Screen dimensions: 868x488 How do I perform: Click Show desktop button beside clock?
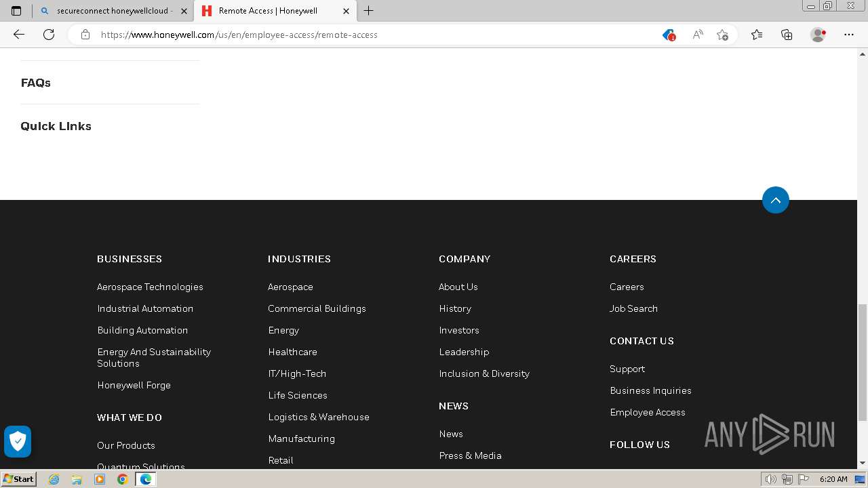pyautogui.click(x=861, y=479)
